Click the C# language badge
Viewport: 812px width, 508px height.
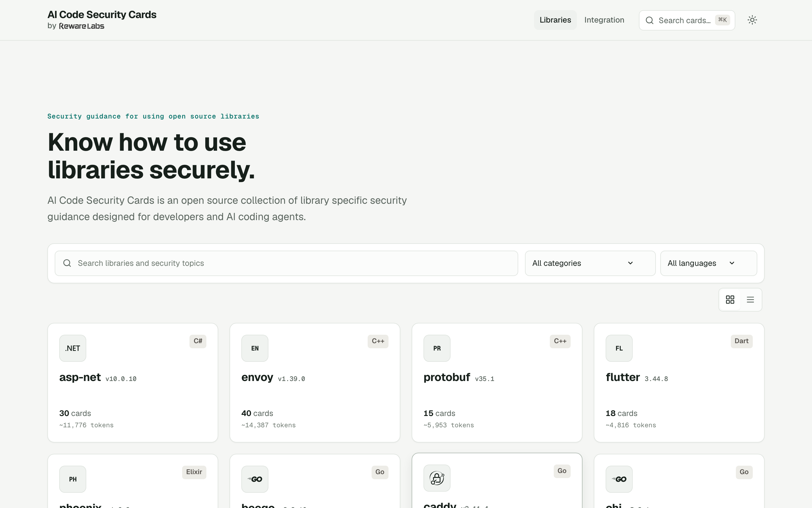pyautogui.click(x=198, y=341)
